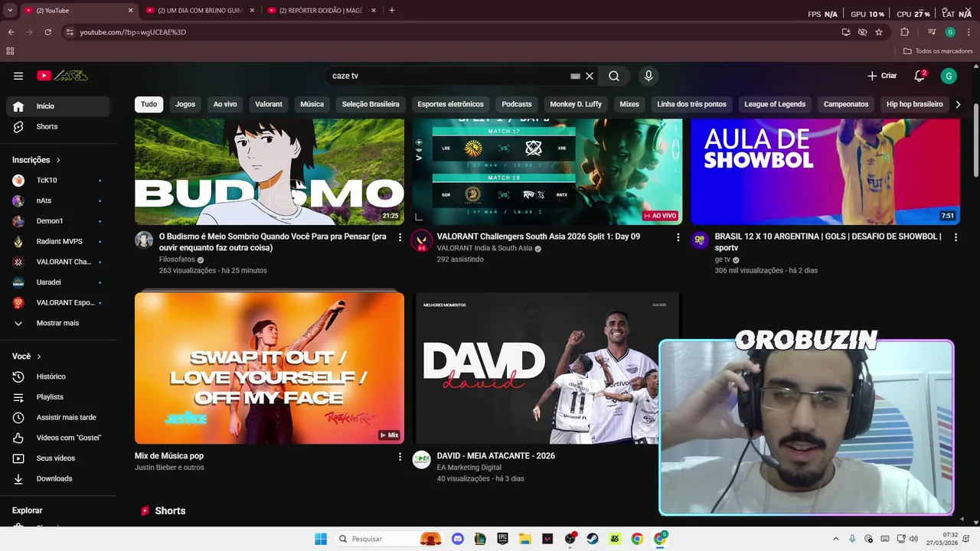Open the Shorts sidebar entry

point(58,126)
